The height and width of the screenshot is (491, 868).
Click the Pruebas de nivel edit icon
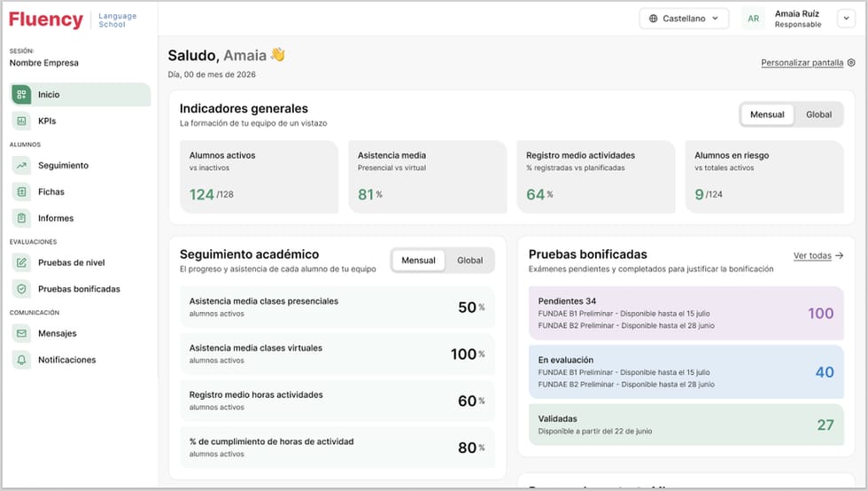coord(21,262)
